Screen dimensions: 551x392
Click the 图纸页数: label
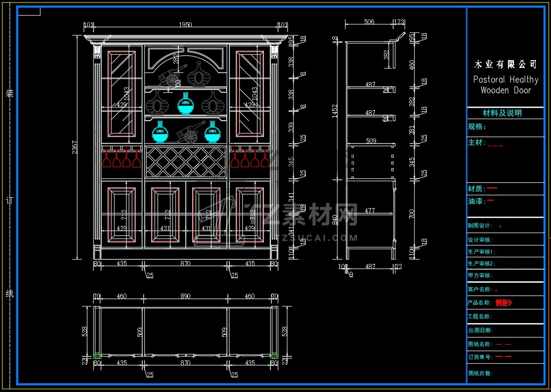480,373
